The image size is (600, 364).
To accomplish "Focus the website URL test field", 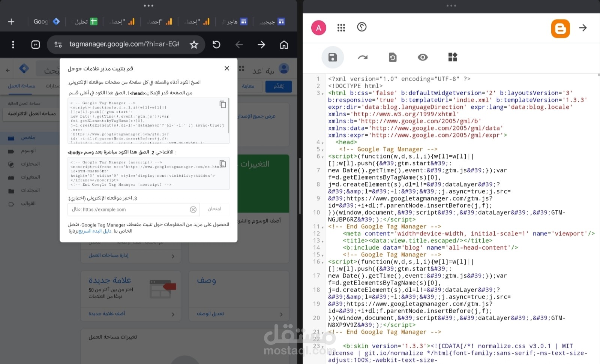I will pyautogui.click(x=133, y=210).
